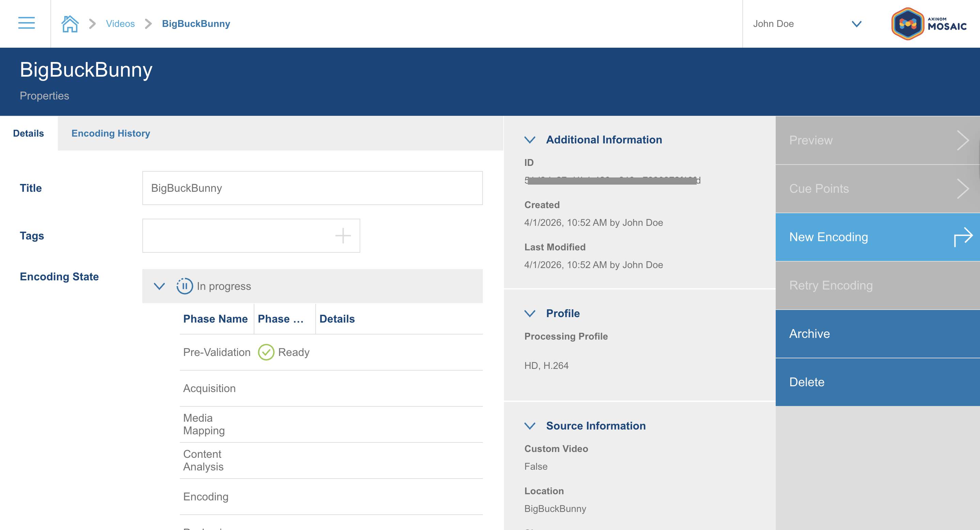The height and width of the screenshot is (530, 980).
Task: Switch to the Encoding History tab
Action: pos(111,133)
